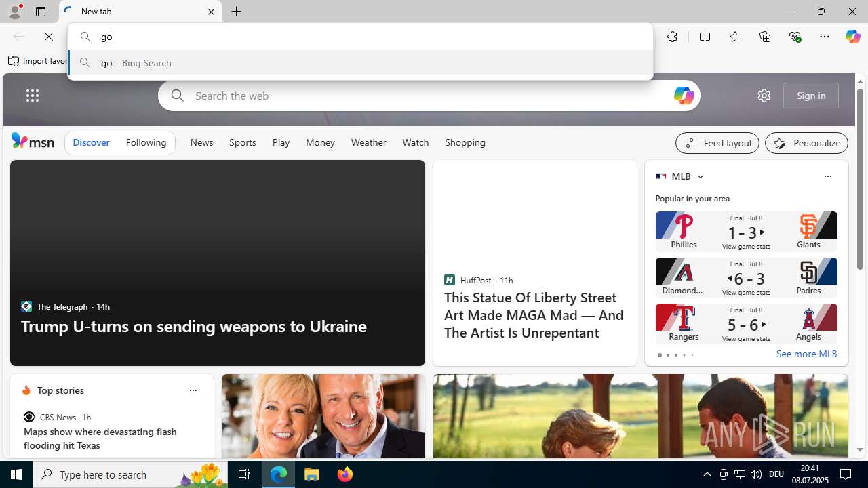
Task: Open Copilot sidebar icon
Action: tap(852, 37)
